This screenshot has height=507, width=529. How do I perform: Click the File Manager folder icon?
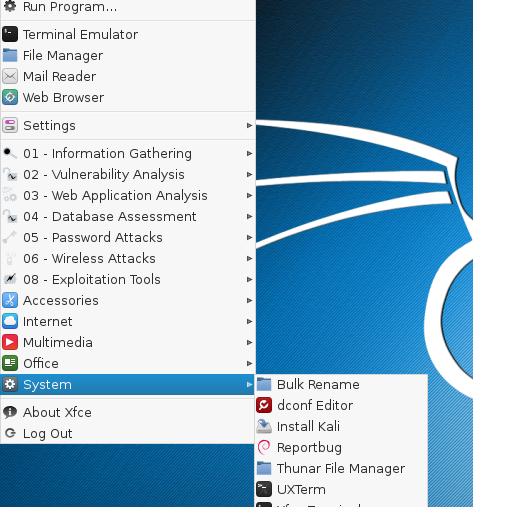tap(10, 55)
